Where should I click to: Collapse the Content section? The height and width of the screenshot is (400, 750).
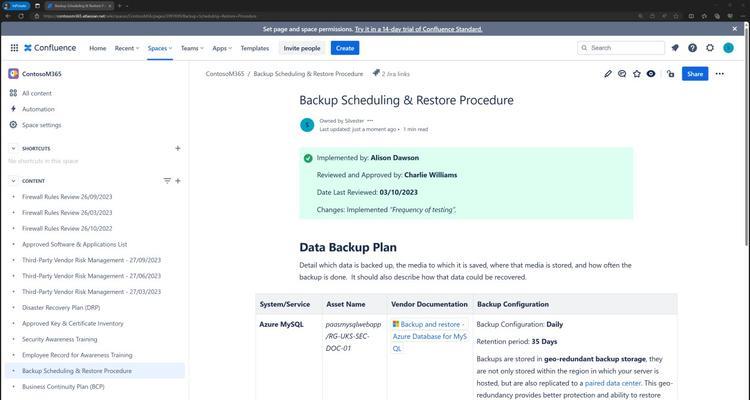[13, 181]
